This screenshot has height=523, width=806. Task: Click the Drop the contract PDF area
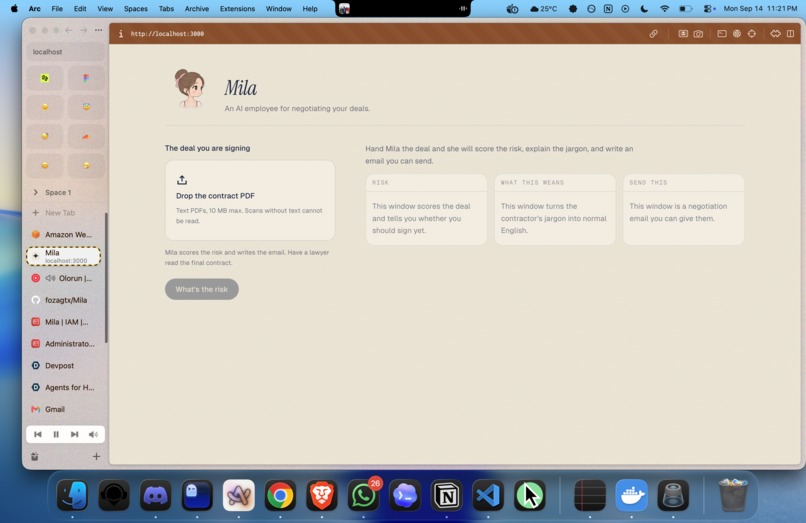(x=250, y=201)
